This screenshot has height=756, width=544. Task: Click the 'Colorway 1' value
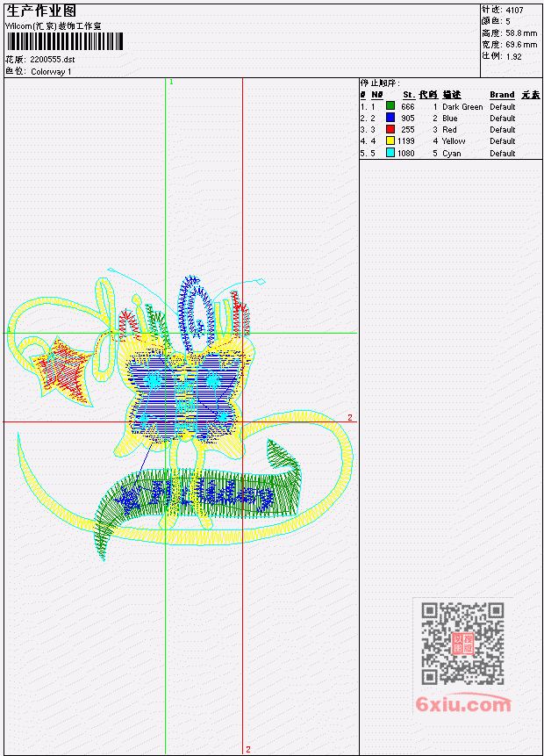point(51,71)
